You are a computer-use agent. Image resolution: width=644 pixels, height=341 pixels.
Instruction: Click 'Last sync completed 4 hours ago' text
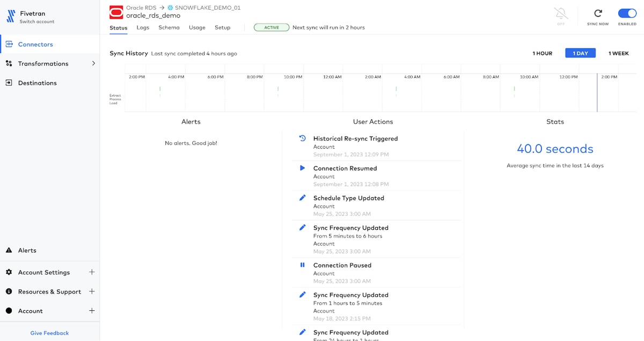tap(194, 54)
